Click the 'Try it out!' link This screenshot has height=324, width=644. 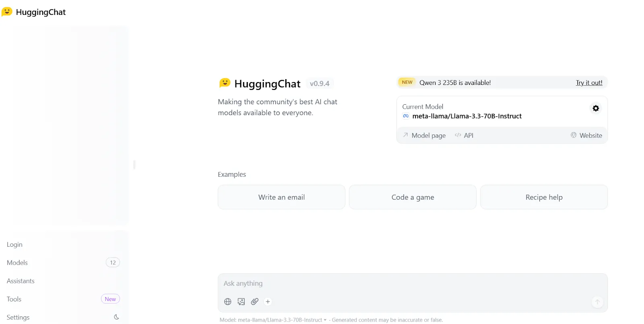[x=589, y=83]
